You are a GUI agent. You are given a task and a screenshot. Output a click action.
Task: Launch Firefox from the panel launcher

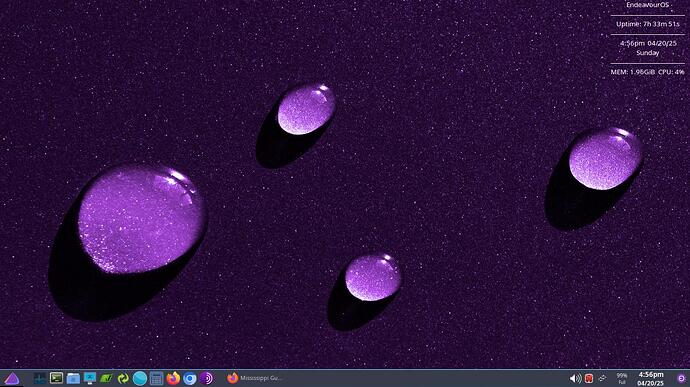click(x=173, y=378)
